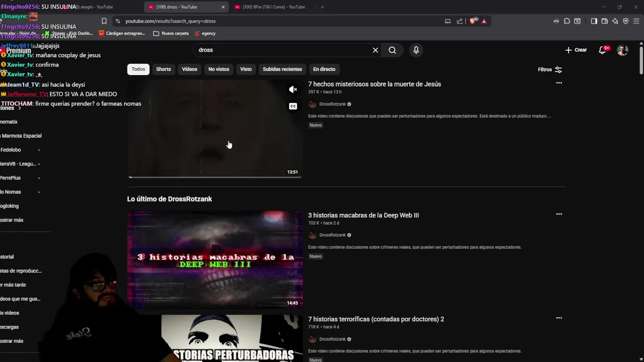Open 3 historias macabras de la Deep Web III title
The image size is (644, 362).
coord(363,215)
